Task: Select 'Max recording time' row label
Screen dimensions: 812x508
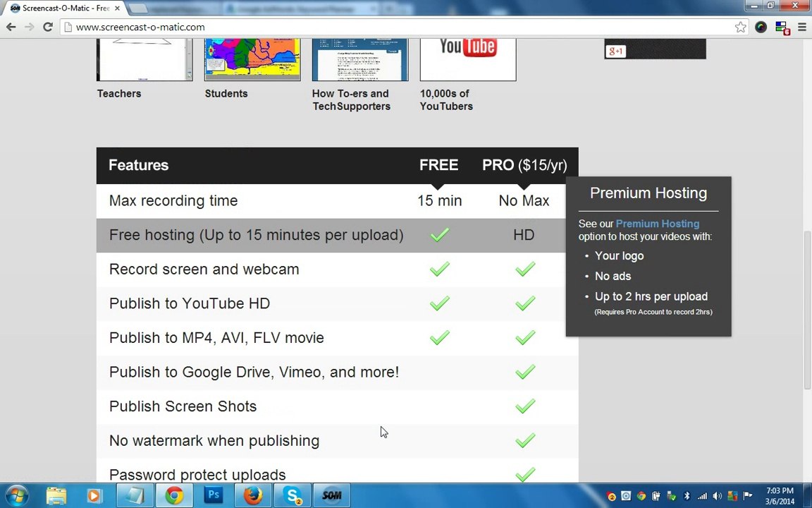Action: 173,200
